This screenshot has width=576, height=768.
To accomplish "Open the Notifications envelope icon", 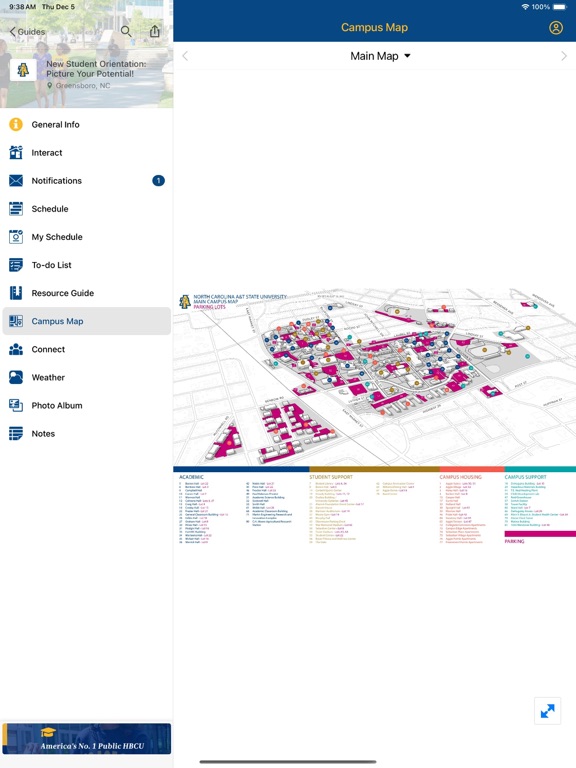I will [16, 181].
